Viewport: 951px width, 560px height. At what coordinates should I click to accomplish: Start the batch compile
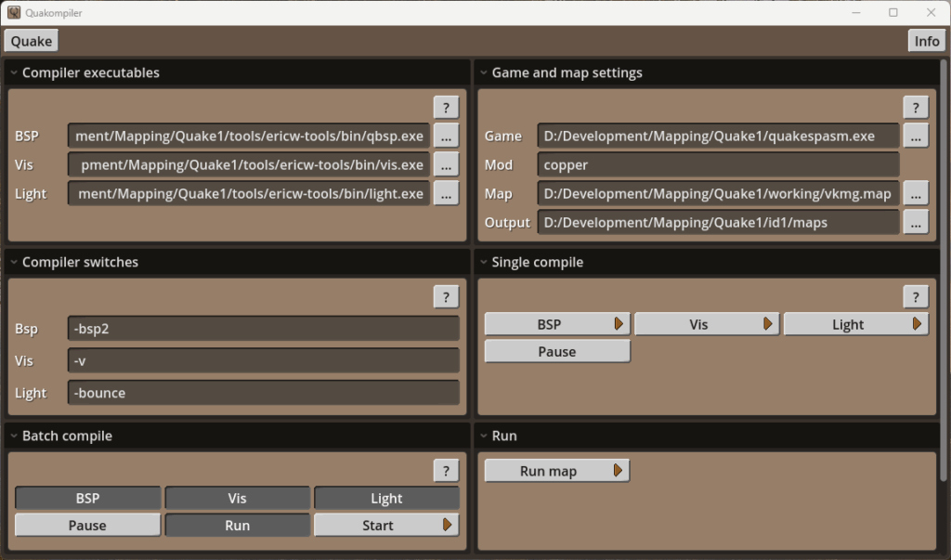tap(386, 526)
